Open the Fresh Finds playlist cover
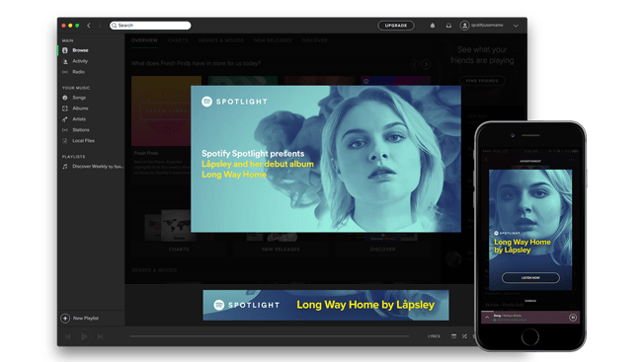644x362 pixels. click(x=161, y=110)
